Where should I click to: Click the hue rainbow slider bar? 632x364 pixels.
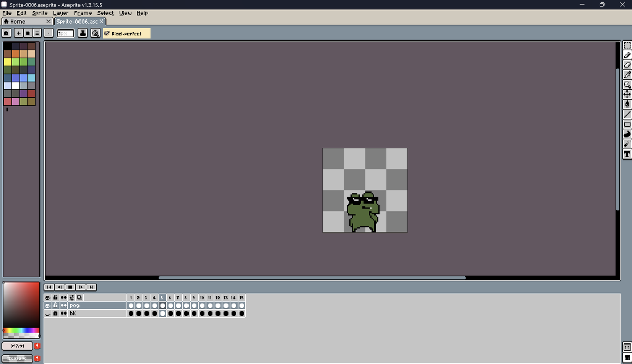coord(21,331)
